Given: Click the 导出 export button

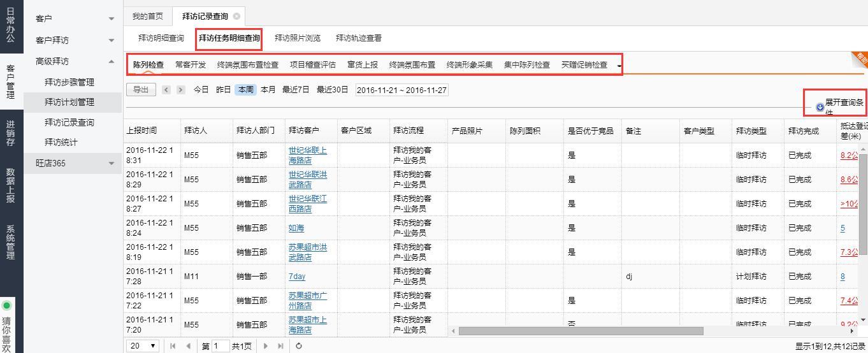Looking at the screenshot, I should tap(141, 90).
